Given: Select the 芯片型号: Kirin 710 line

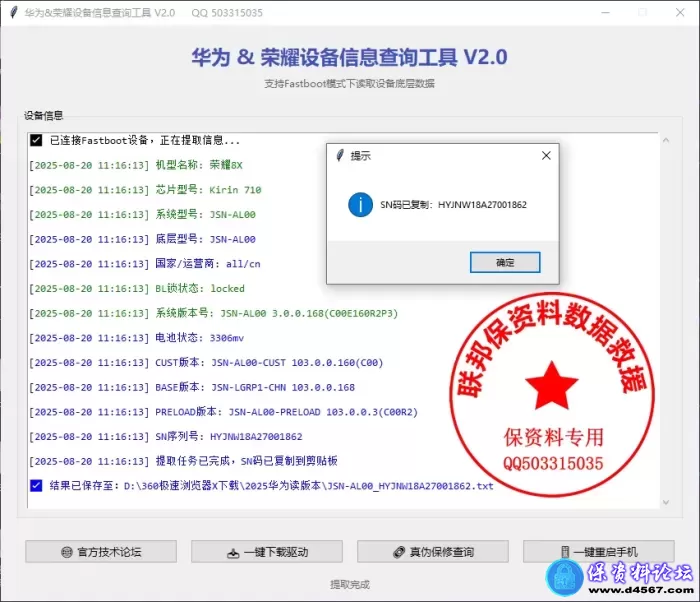Looking at the screenshot, I should [x=145, y=190].
